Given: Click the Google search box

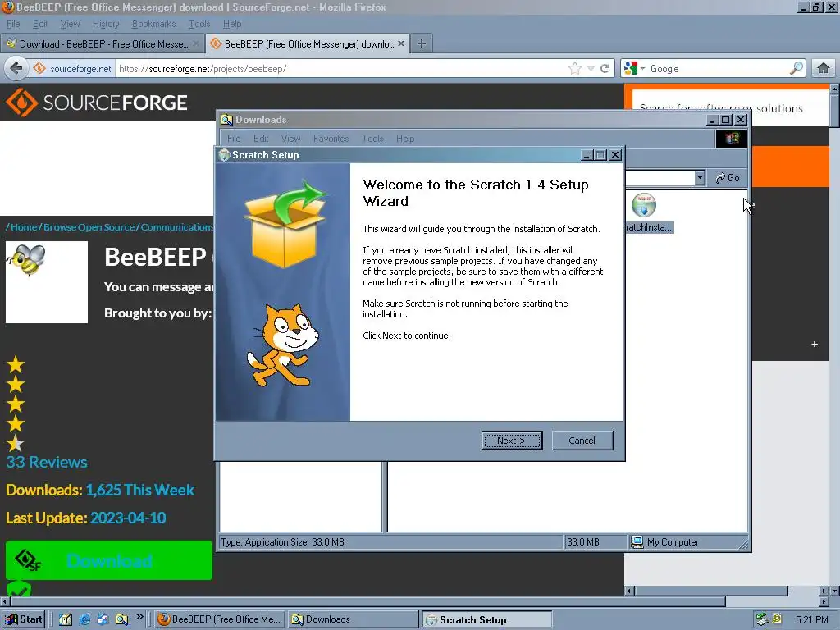Looking at the screenshot, I should (x=718, y=69).
